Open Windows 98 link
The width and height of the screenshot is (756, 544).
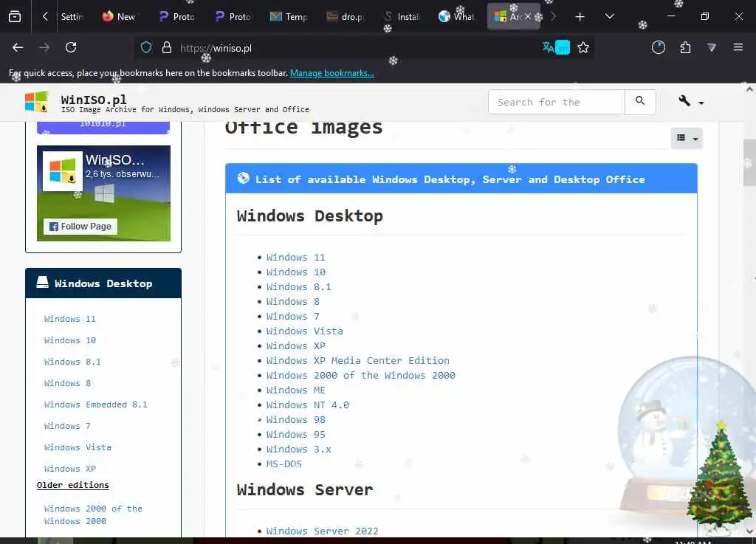click(295, 420)
